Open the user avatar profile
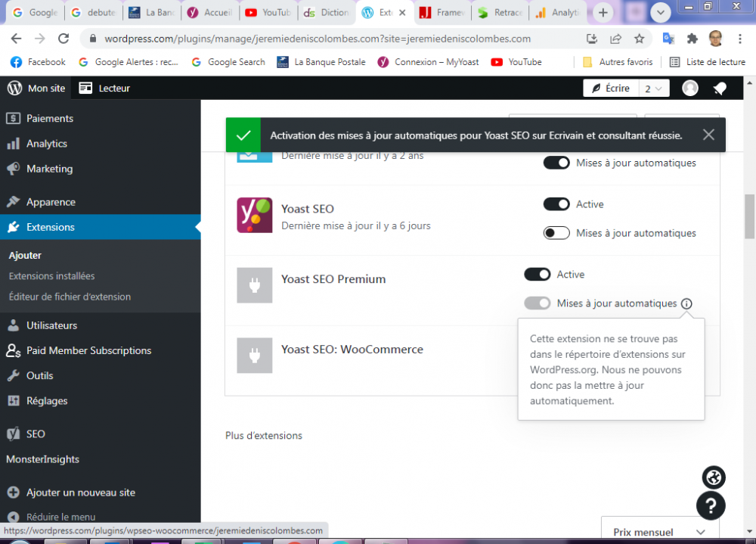756x544 pixels. (690, 89)
